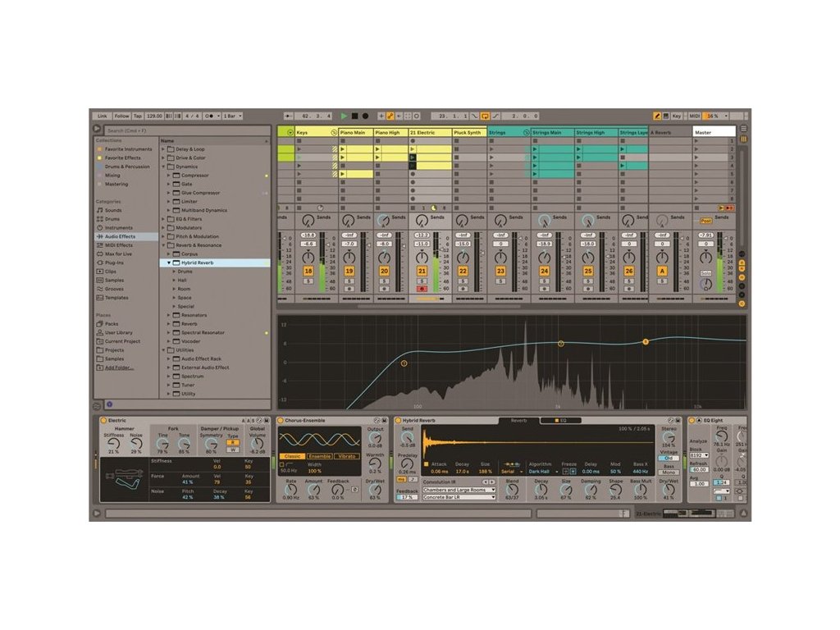The width and height of the screenshot is (840, 630).
Task: Toggle the Hybrid Reverb device activator
Action: (399, 421)
